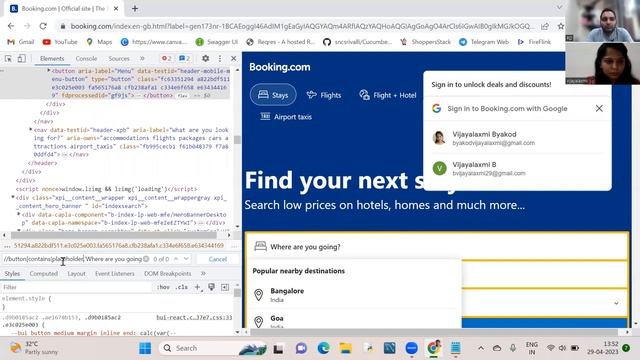This screenshot has width=640, height=360.
Task: Select Bangalore from nearby destinations
Action: tap(353, 295)
